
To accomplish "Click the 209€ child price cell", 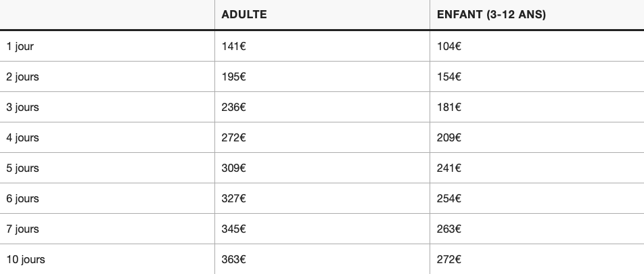I will click(x=449, y=137).
